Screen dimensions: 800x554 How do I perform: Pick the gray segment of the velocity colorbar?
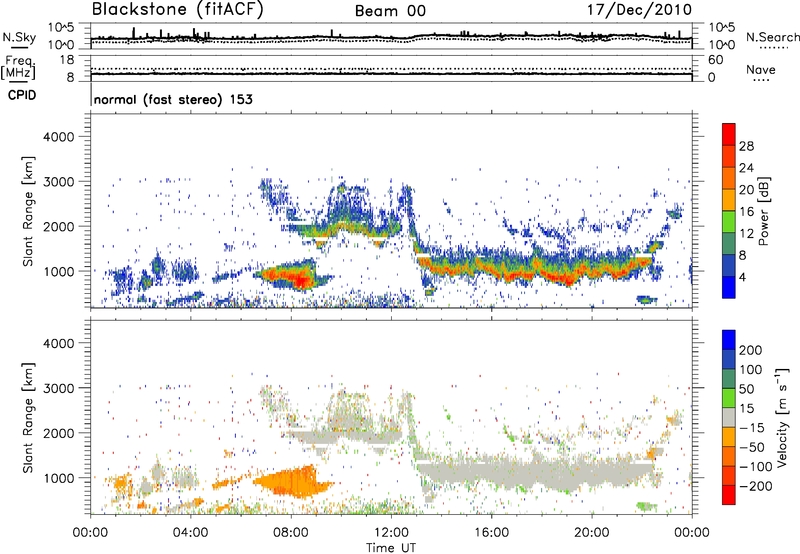729,418
